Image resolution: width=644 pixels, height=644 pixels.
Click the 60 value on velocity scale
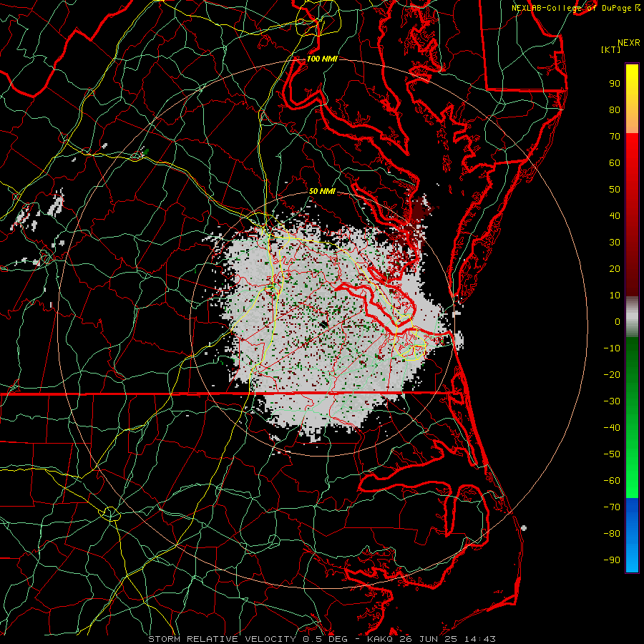[615, 163]
